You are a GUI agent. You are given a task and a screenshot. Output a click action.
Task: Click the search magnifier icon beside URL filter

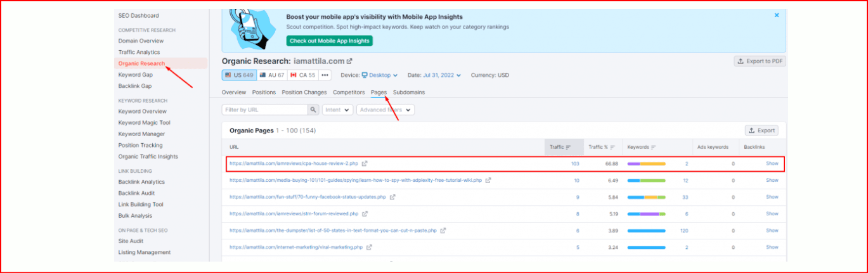(313, 110)
